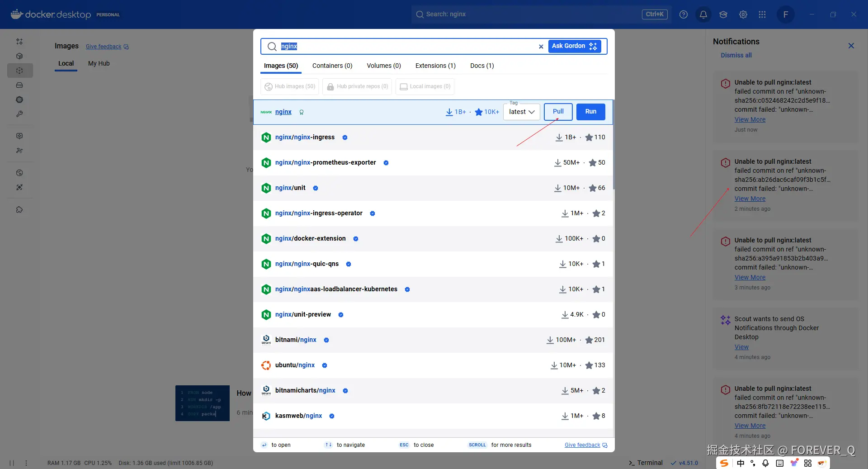Click Give feedback next to the Images heading
Image resolution: width=868 pixels, height=469 pixels.
pyautogui.click(x=107, y=47)
